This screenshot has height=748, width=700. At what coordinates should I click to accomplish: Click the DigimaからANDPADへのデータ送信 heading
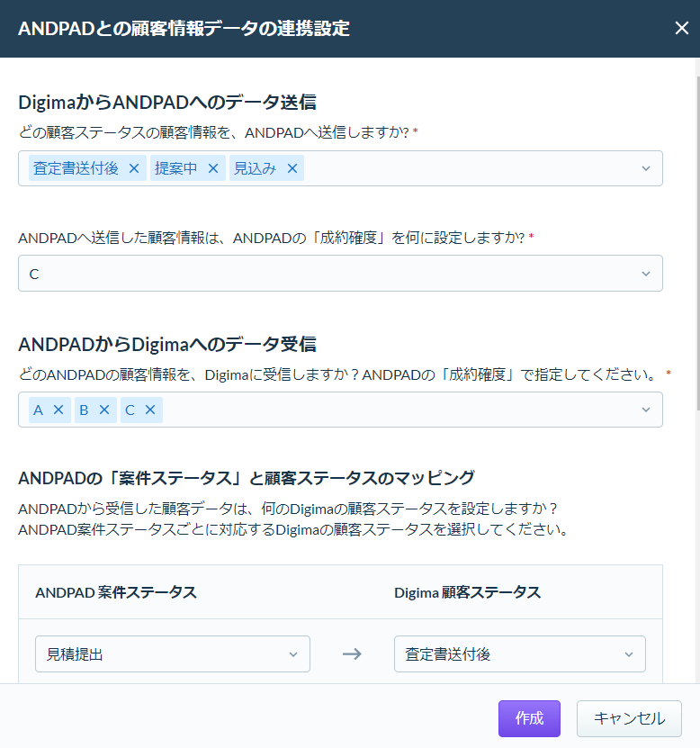(x=167, y=102)
